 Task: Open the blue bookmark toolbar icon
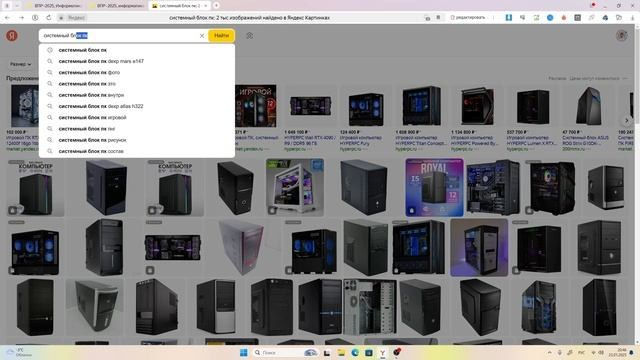509,18
